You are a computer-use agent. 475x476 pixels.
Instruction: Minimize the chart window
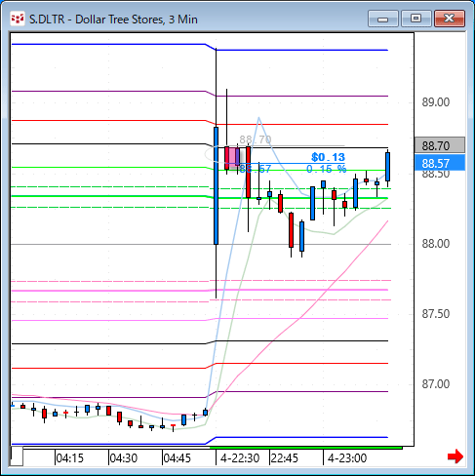tap(383, 19)
